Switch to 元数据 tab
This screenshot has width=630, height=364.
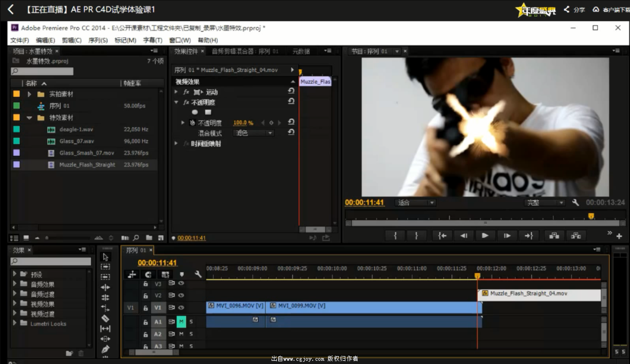[301, 51]
